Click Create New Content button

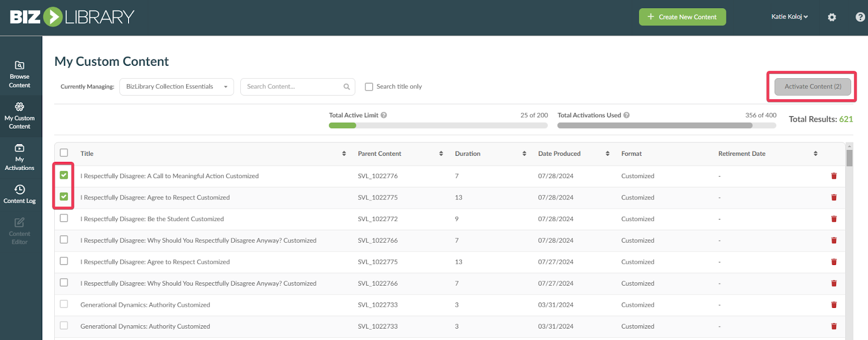(682, 17)
